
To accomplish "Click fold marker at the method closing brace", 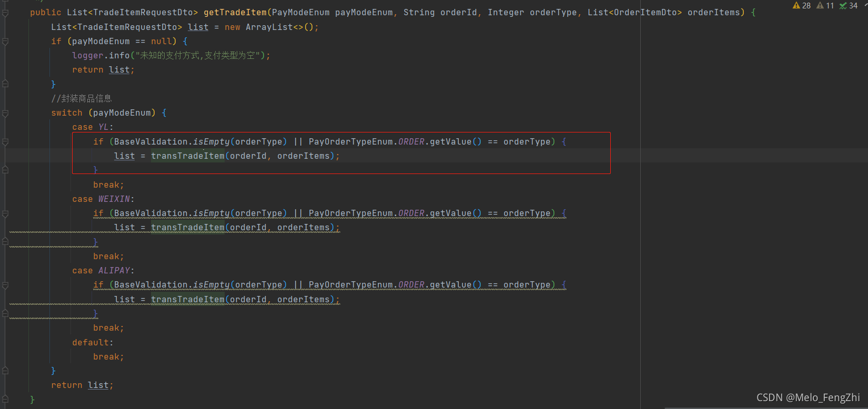I will [x=5, y=400].
